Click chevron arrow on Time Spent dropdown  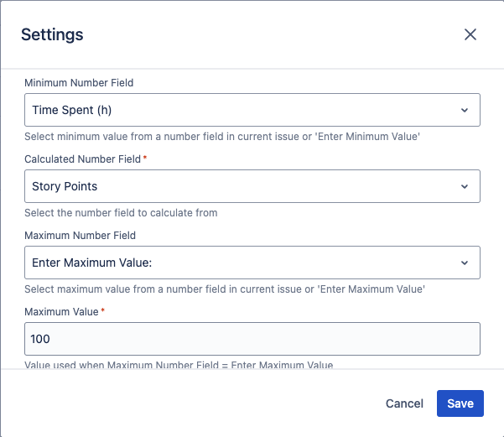(465, 110)
